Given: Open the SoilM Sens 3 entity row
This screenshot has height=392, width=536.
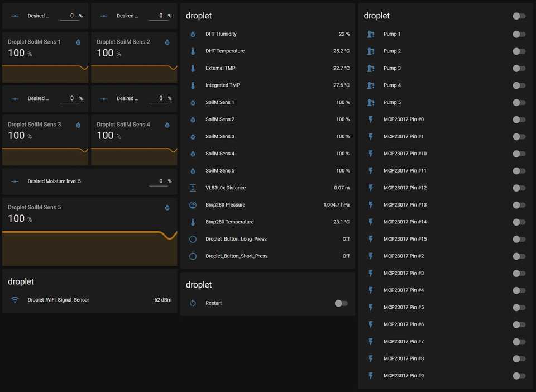Looking at the screenshot, I should pyautogui.click(x=268, y=136).
